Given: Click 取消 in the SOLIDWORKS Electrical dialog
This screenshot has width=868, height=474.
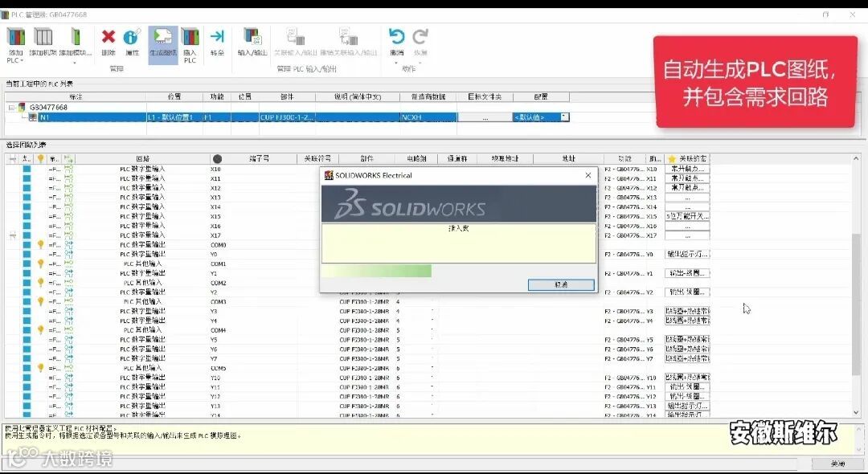Looking at the screenshot, I should tap(561, 285).
